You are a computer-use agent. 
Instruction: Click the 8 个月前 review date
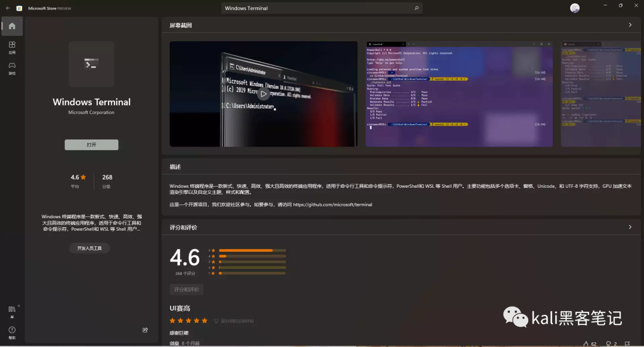click(191, 343)
